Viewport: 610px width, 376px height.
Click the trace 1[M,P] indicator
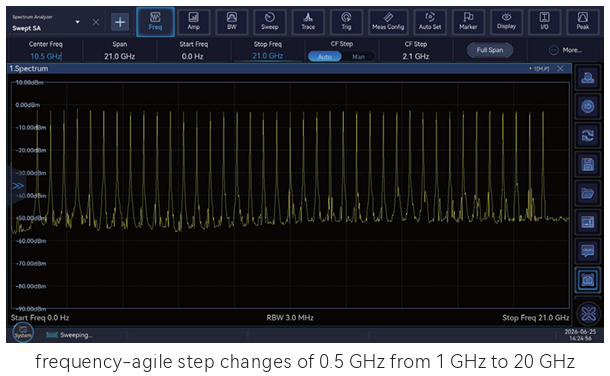(x=540, y=69)
